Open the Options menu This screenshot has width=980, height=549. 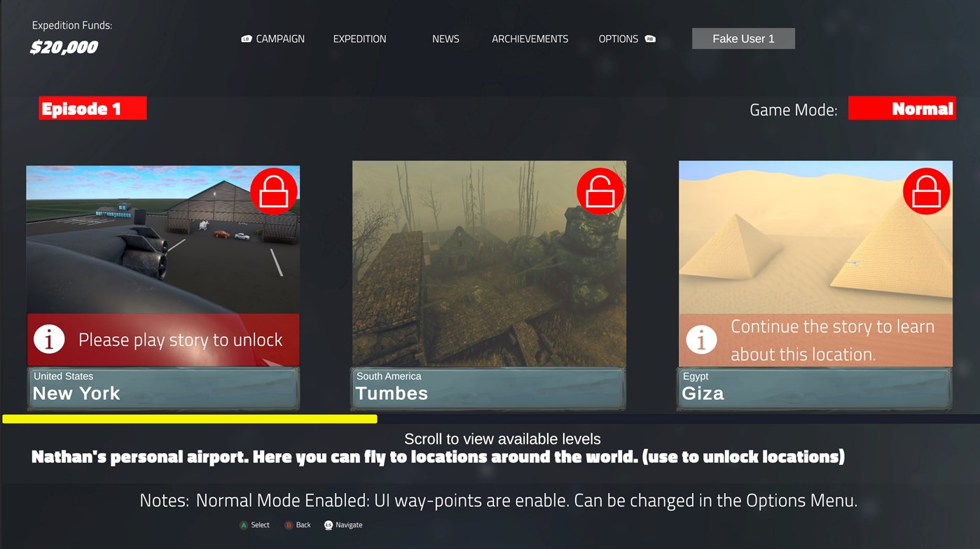pos(618,39)
